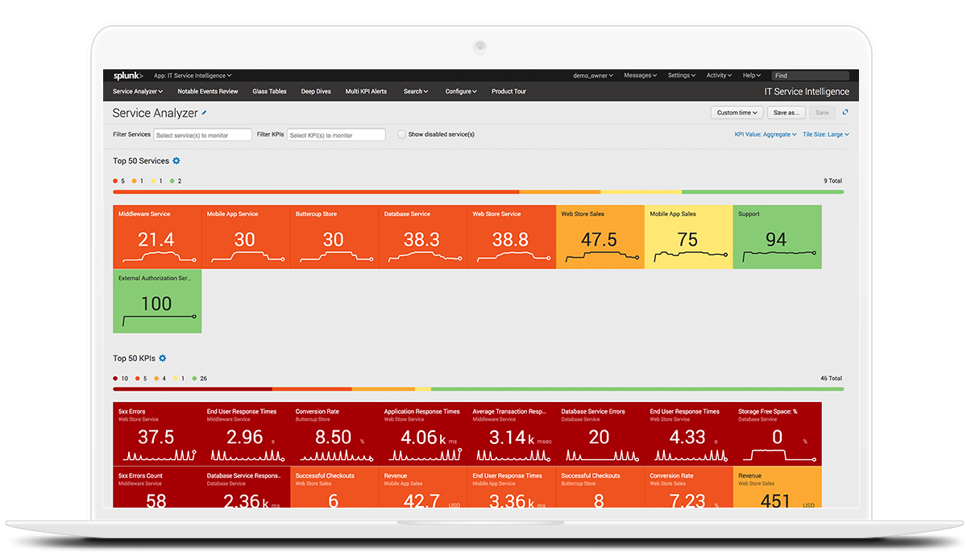Select the Average Transaction Resp... KPI tile
This screenshot has height=560, width=967.
(512, 433)
